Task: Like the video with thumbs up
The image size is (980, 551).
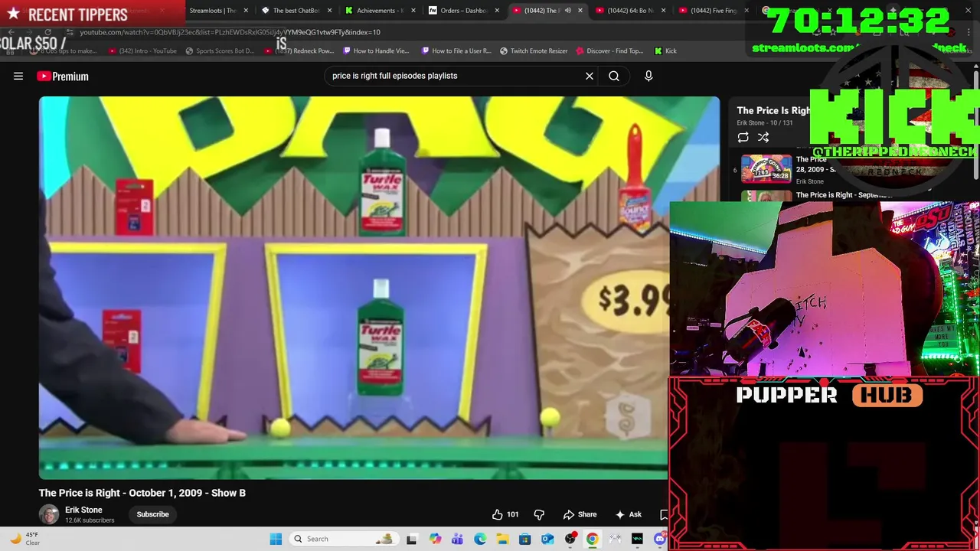Action: pos(505,514)
